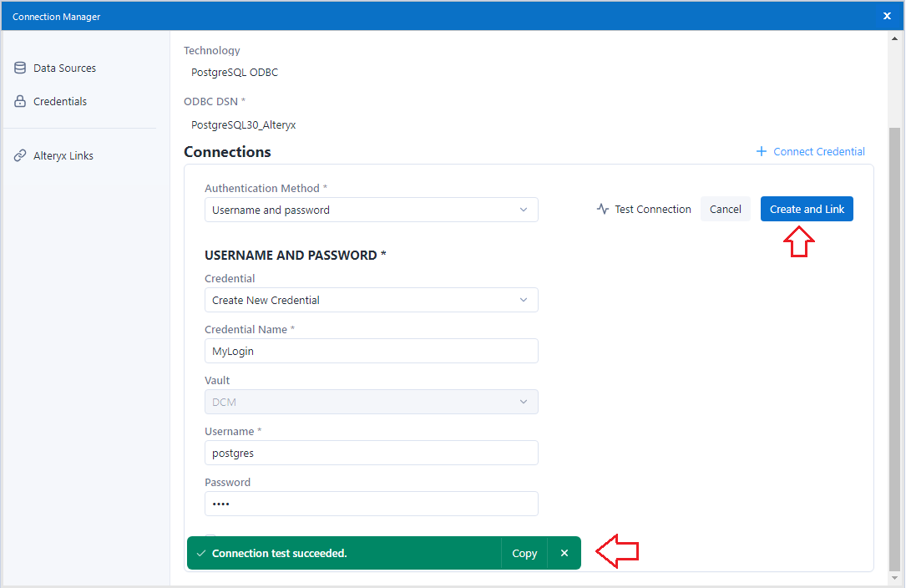Open Data Sources in the sidebar
Viewport: 906px width, 588px height.
tap(64, 68)
